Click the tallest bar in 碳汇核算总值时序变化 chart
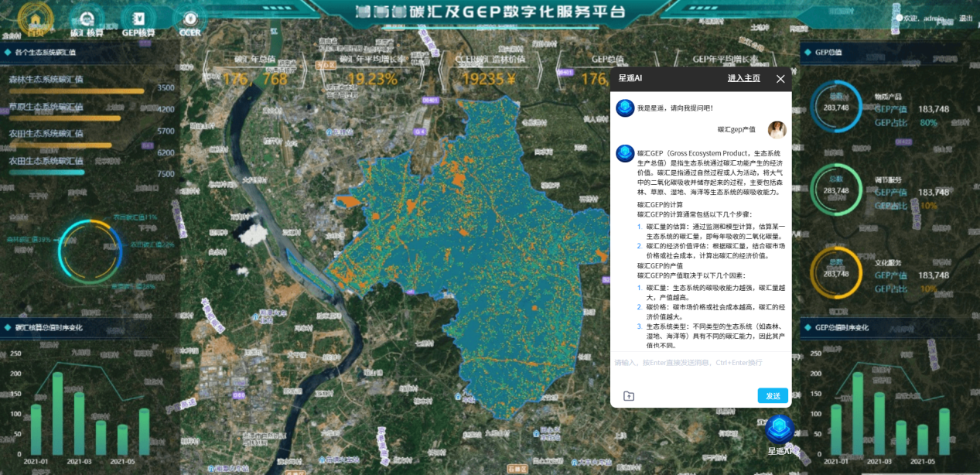Viewport: 980px width, 475px height. click(x=57, y=413)
